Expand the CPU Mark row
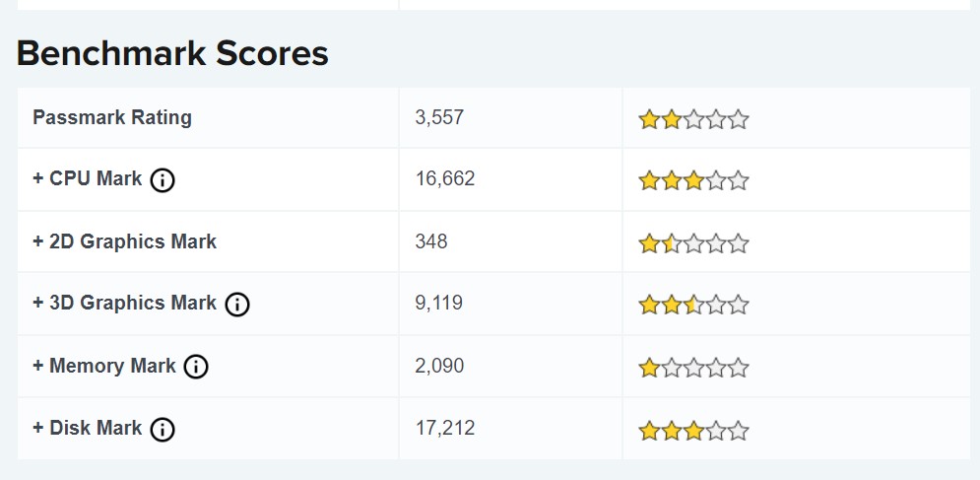This screenshot has width=980, height=480. (x=88, y=179)
